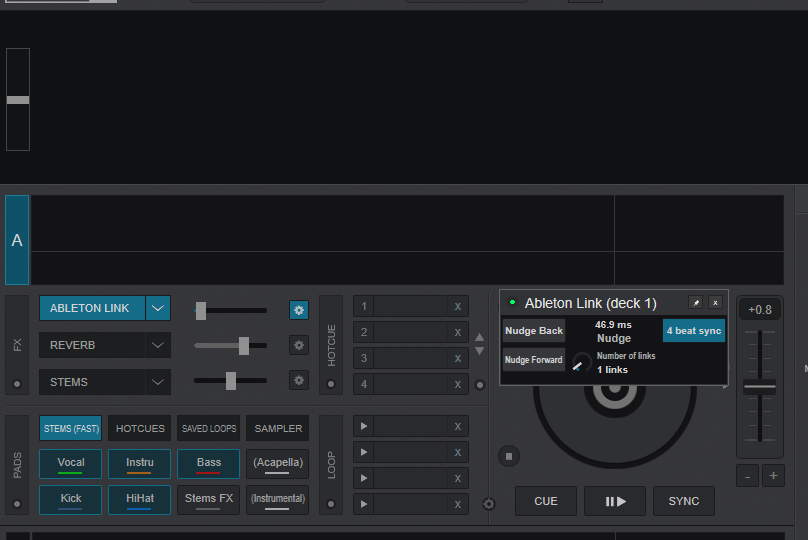Viewport: 808px width, 540px height.
Task: Pin the Ableton Link window
Action: [x=695, y=302]
